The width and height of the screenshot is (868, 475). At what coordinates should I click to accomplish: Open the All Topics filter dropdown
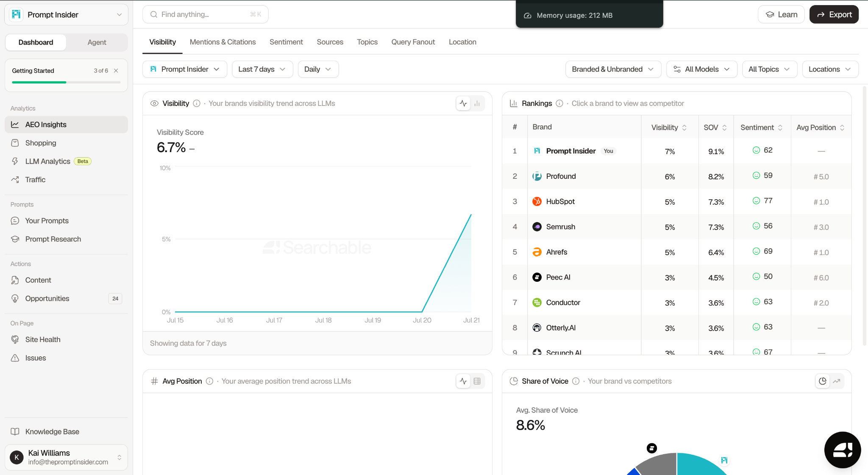coord(770,69)
